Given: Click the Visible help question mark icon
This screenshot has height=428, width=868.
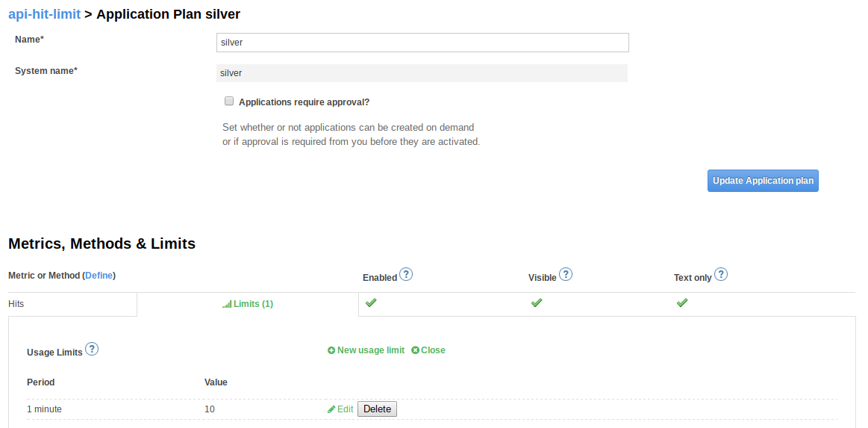Looking at the screenshot, I should click(566, 275).
